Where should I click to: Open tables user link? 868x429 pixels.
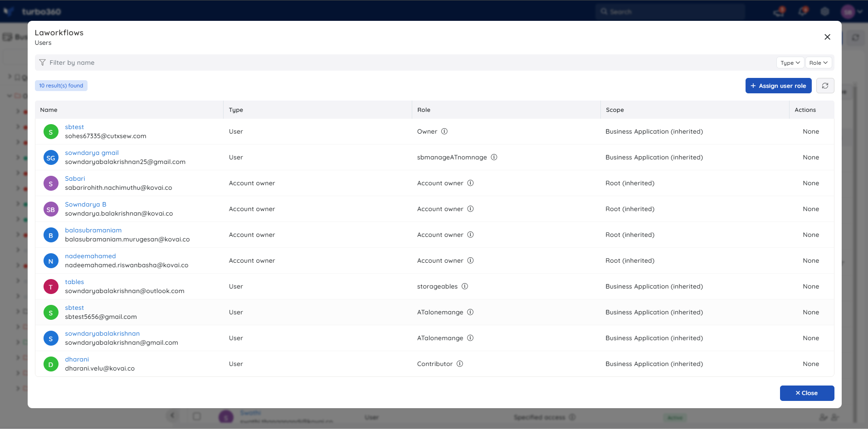pos(74,282)
